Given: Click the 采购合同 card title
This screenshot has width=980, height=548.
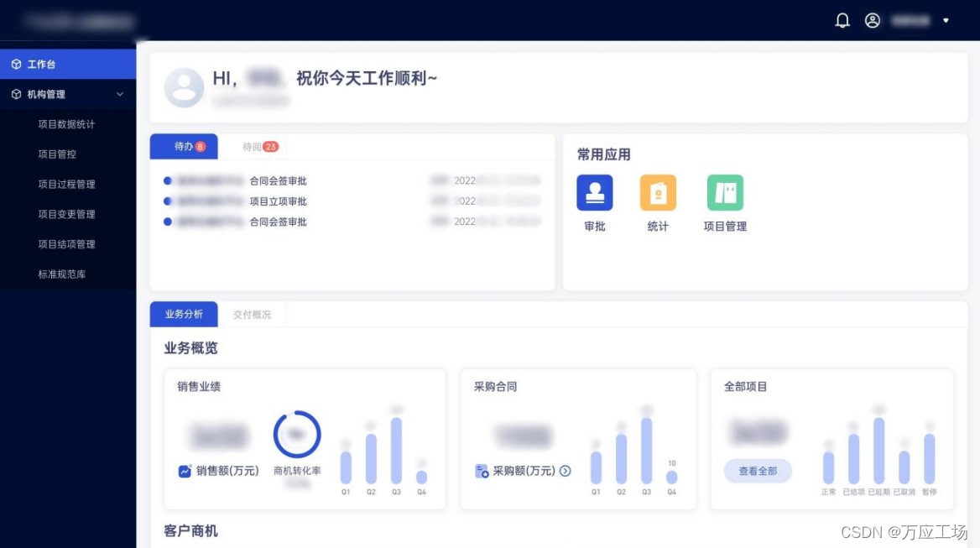Looking at the screenshot, I should pyautogui.click(x=495, y=387).
